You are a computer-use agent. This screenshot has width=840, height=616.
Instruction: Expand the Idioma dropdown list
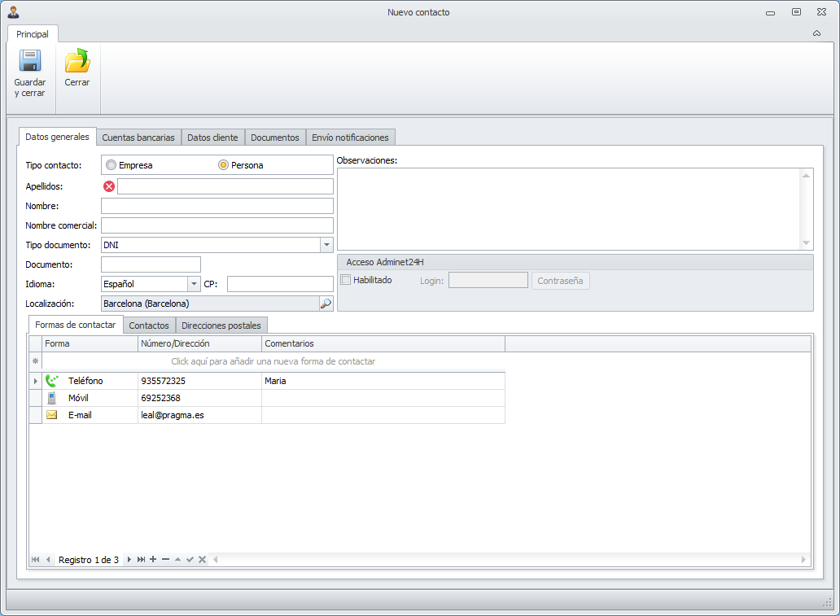(x=194, y=284)
